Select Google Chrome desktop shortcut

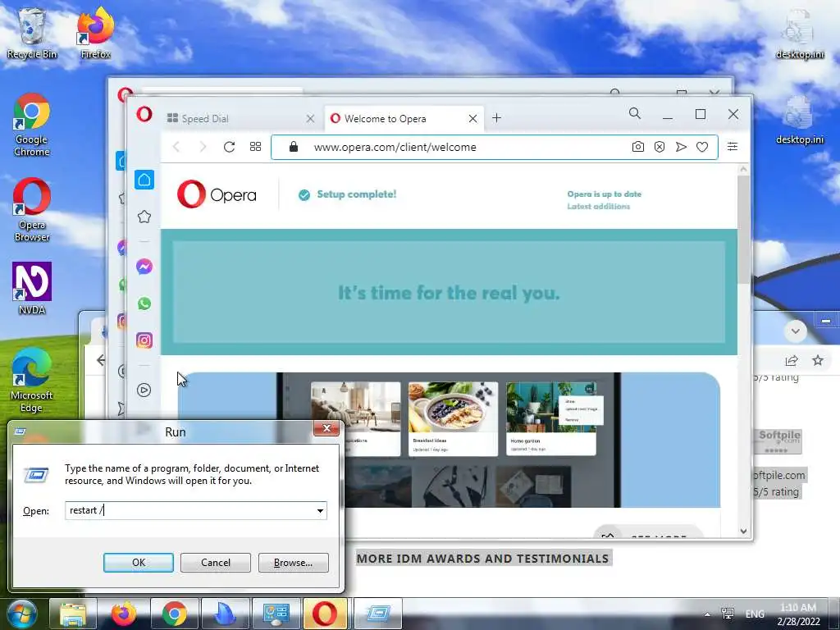(32, 125)
